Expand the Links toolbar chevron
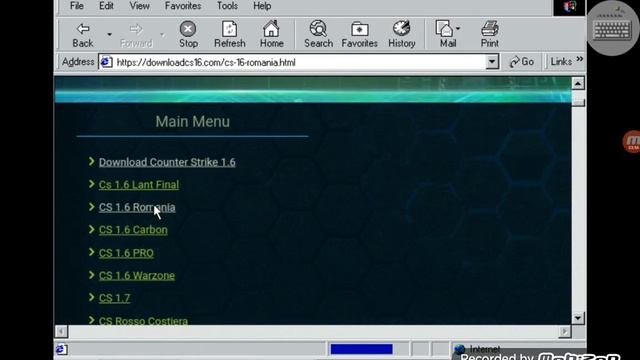This screenshot has height=360, width=640. pos(580,60)
